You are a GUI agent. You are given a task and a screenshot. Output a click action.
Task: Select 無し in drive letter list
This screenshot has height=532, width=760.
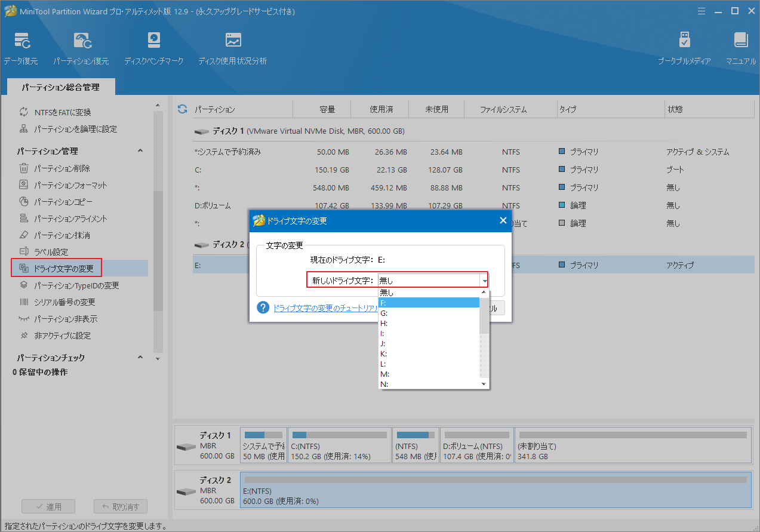[x=429, y=293]
